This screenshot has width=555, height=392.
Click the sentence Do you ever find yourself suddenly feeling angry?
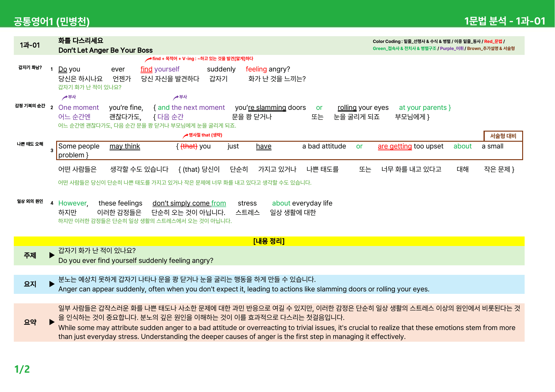136,261
